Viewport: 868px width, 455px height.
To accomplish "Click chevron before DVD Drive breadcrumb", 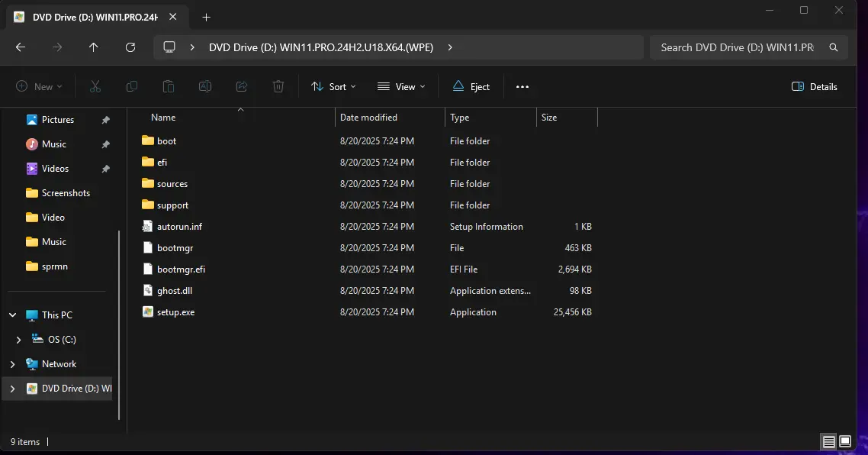I will tap(192, 47).
